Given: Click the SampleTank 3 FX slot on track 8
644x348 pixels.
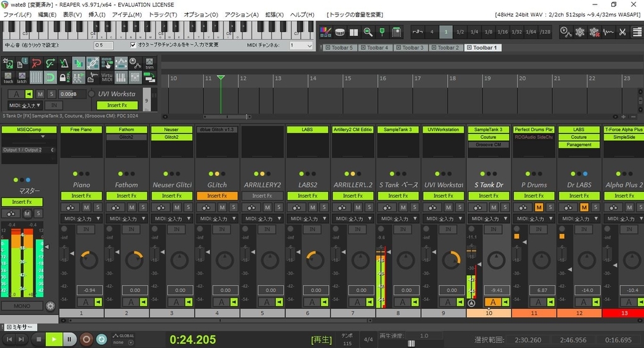Looking at the screenshot, I should [x=398, y=130].
